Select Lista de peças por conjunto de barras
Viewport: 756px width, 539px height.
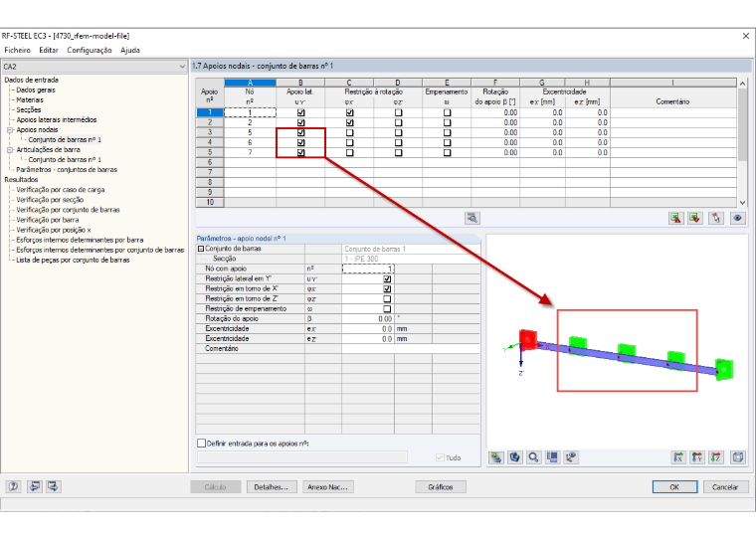click(73, 260)
